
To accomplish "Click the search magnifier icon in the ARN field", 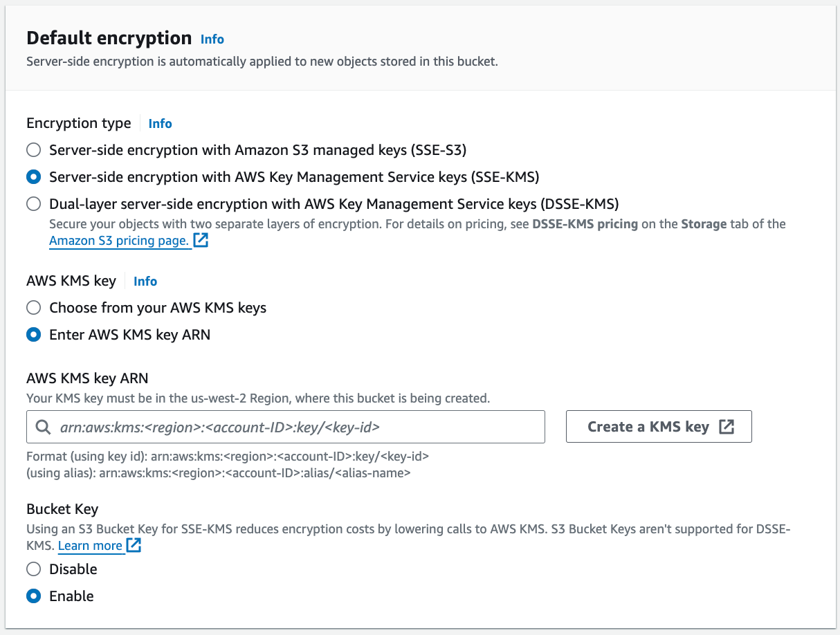I will pyautogui.click(x=43, y=427).
